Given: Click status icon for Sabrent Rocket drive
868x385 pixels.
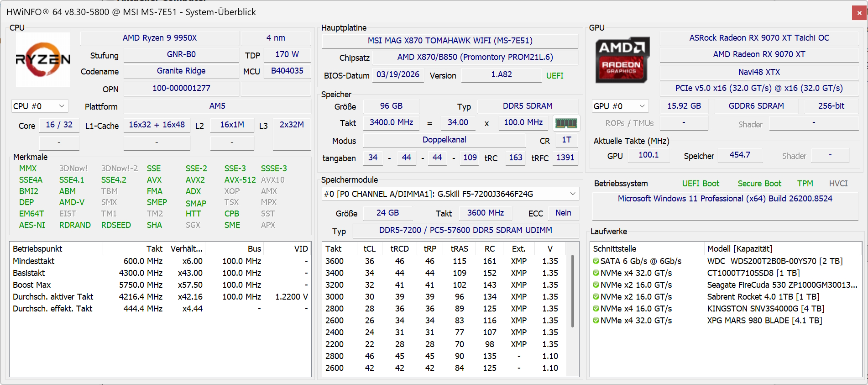Looking at the screenshot, I should click(x=596, y=297).
